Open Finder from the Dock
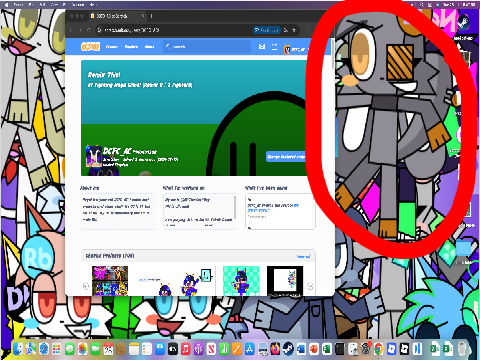Viewport: 480px width, 360px height. point(18,349)
